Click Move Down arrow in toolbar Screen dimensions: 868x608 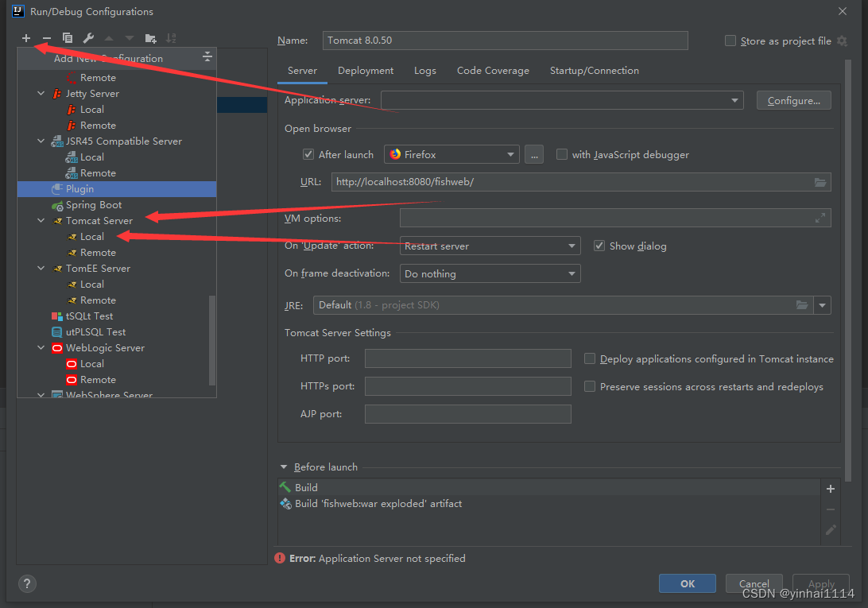point(130,38)
